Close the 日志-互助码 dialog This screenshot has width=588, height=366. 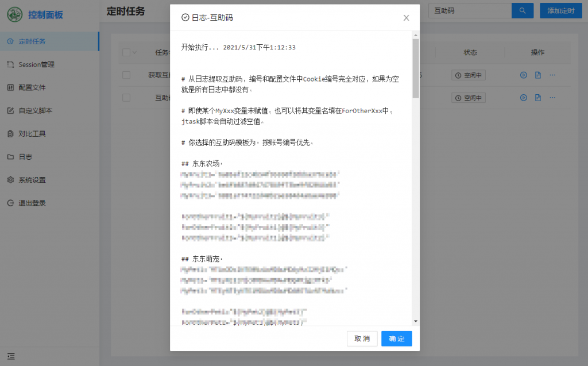point(406,18)
